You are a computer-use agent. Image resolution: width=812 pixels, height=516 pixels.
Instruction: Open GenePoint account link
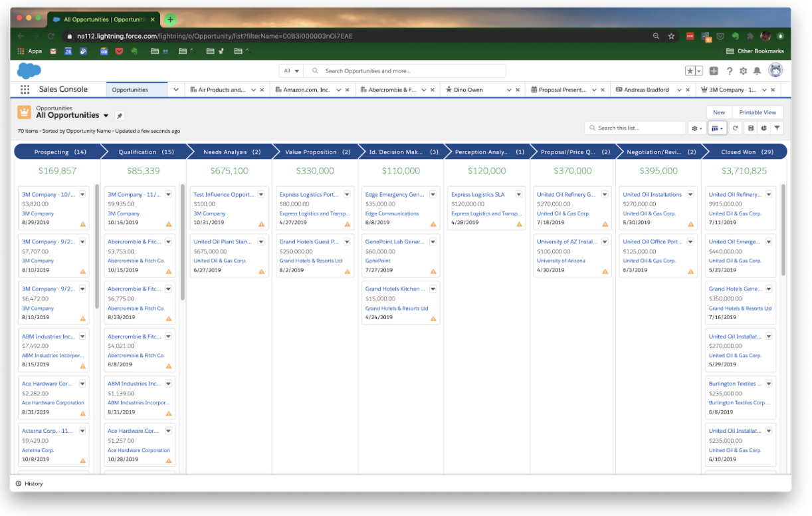377,261
